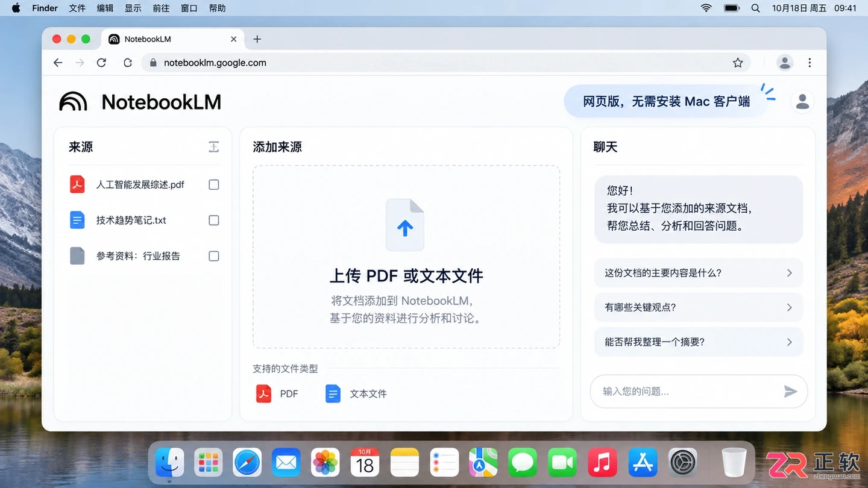Viewport: 868px width, 488px height.
Task: Check the 参考资料:行业报告 source checkbox
Action: pos(213,256)
